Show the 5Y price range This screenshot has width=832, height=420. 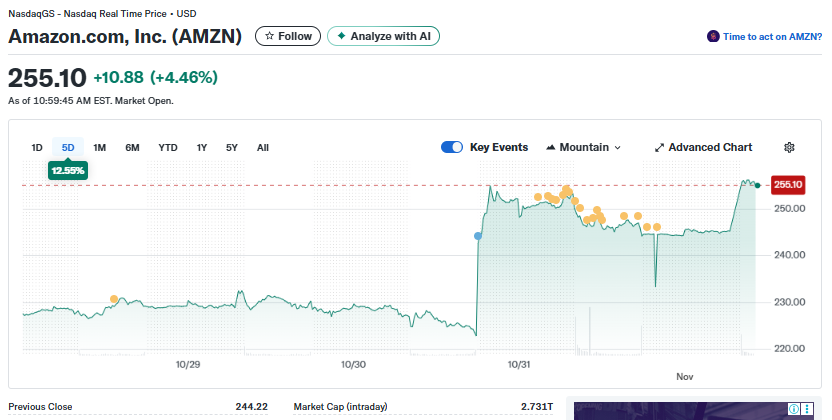tap(232, 148)
